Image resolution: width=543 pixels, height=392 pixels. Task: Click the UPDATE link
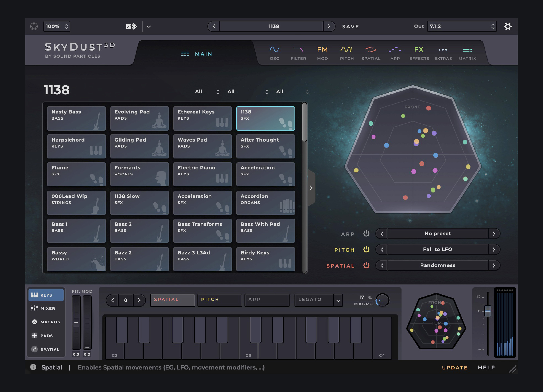tap(455, 367)
